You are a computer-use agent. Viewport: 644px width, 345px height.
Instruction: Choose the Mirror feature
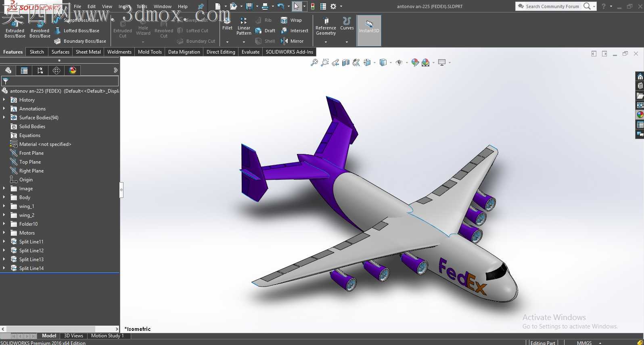[292, 41]
